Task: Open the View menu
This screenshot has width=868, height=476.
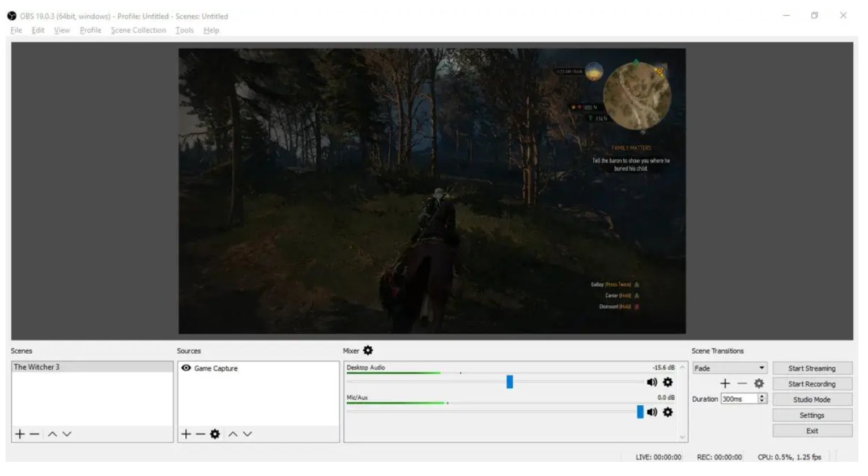Action: (x=62, y=31)
